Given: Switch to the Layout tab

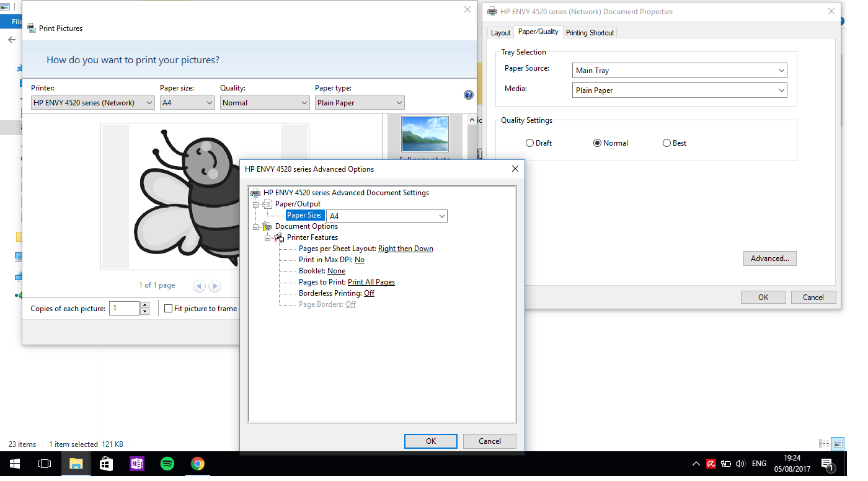Looking at the screenshot, I should [500, 33].
